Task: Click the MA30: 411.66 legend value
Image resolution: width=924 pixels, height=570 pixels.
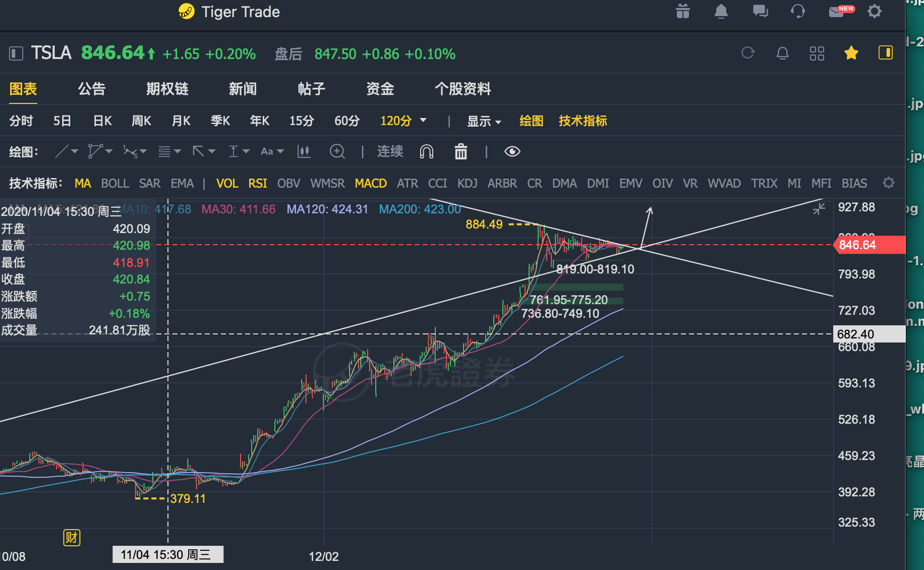Action: 239,209
